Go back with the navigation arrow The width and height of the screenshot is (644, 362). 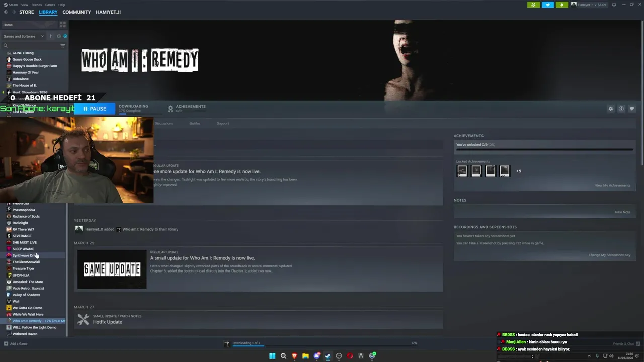pos(6,12)
